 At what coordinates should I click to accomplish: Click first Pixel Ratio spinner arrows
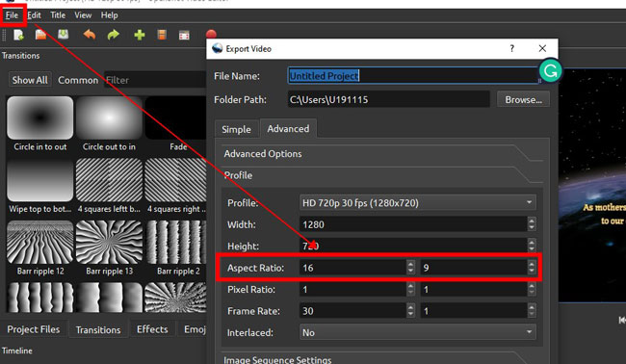click(410, 289)
